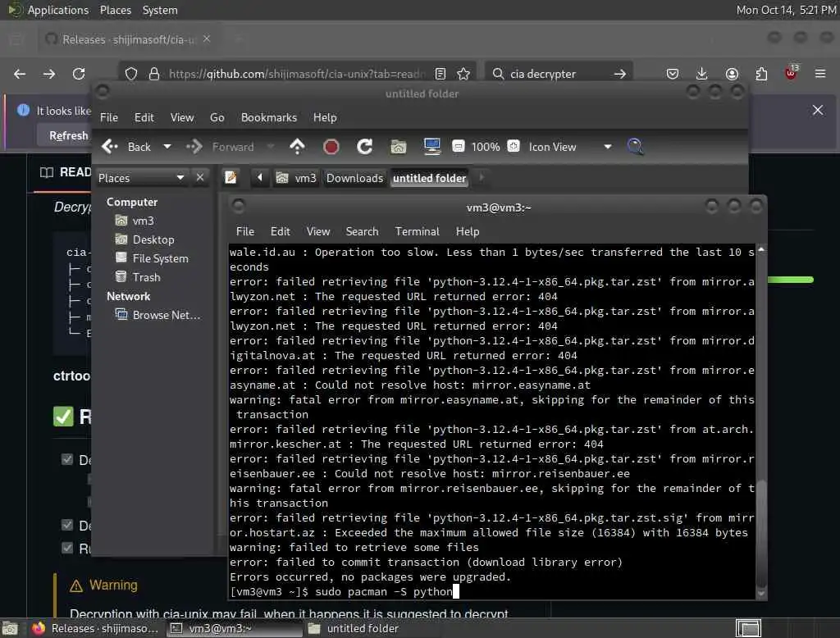Click the terminal scrollbar up arrow
The width and height of the screenshot is (840, 638).
760,249
